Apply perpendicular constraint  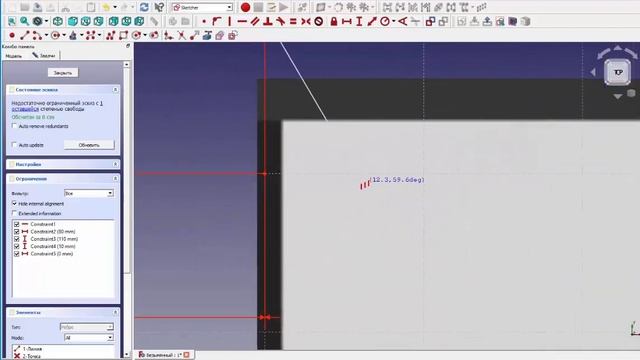click(x=268, y=21)
